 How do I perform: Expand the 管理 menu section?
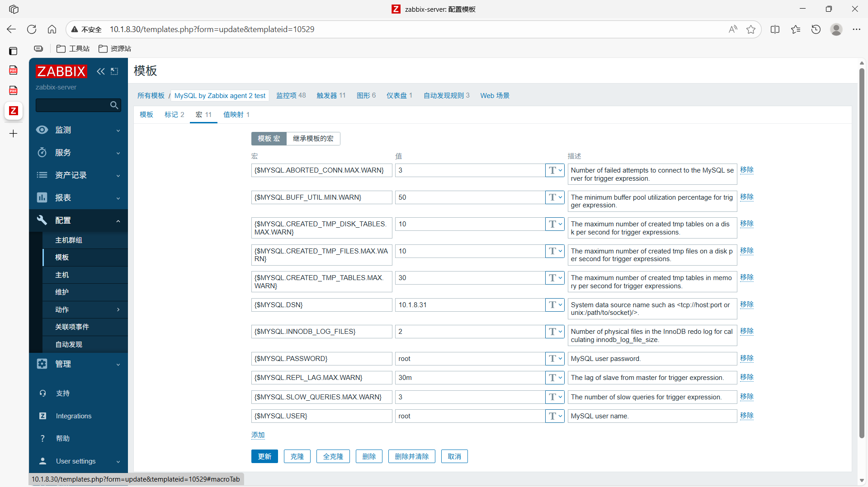pyautogui.click(x=79, y=364)
